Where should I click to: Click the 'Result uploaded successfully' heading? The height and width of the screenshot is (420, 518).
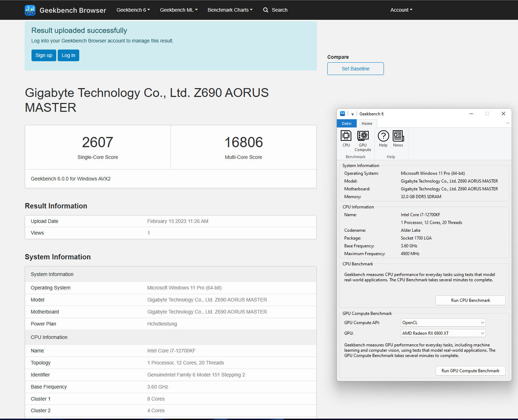79,30
